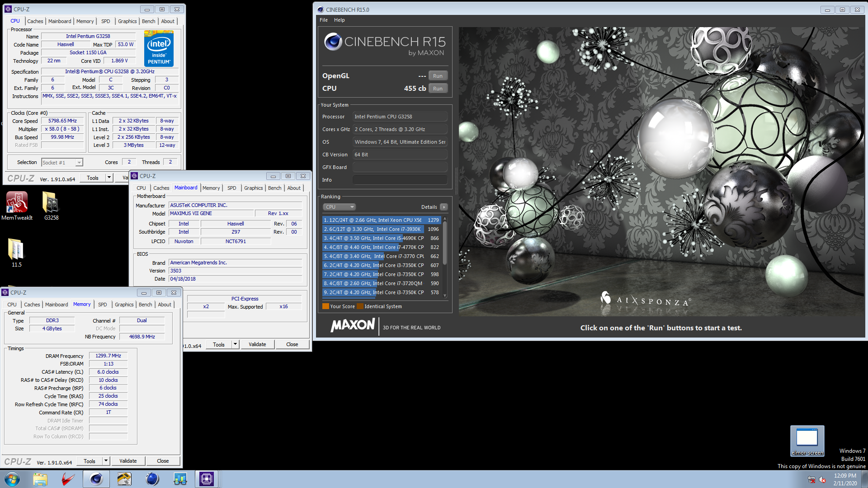Click the network tray icon
Image resolution: width=868 pixels, height=488 pixels.
811,480
